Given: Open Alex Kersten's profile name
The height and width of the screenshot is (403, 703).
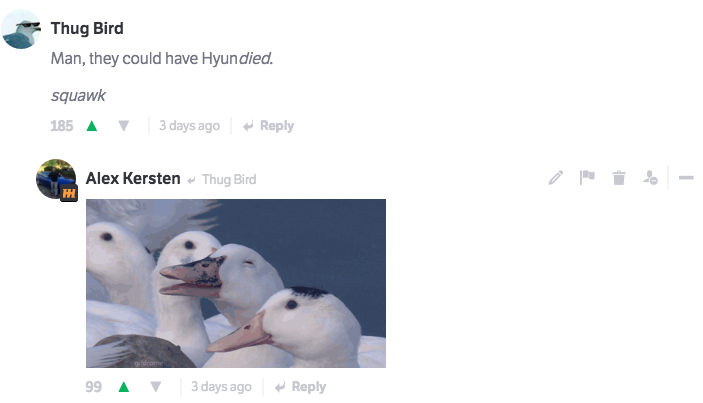Looking at the screenshot, I should click(x=133, y=178).
